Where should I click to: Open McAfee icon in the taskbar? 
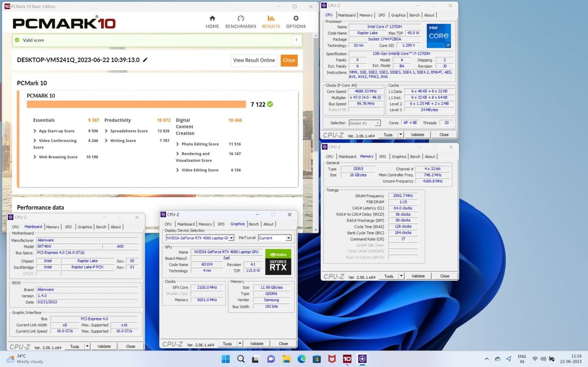click(x=332, y=359)
